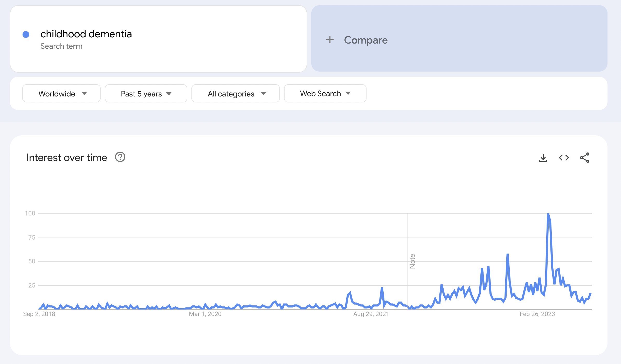Open the Interest over time help icon
The height and width of the screenshot is (364, 621).
pyautogui.click(x=120, y=157)
